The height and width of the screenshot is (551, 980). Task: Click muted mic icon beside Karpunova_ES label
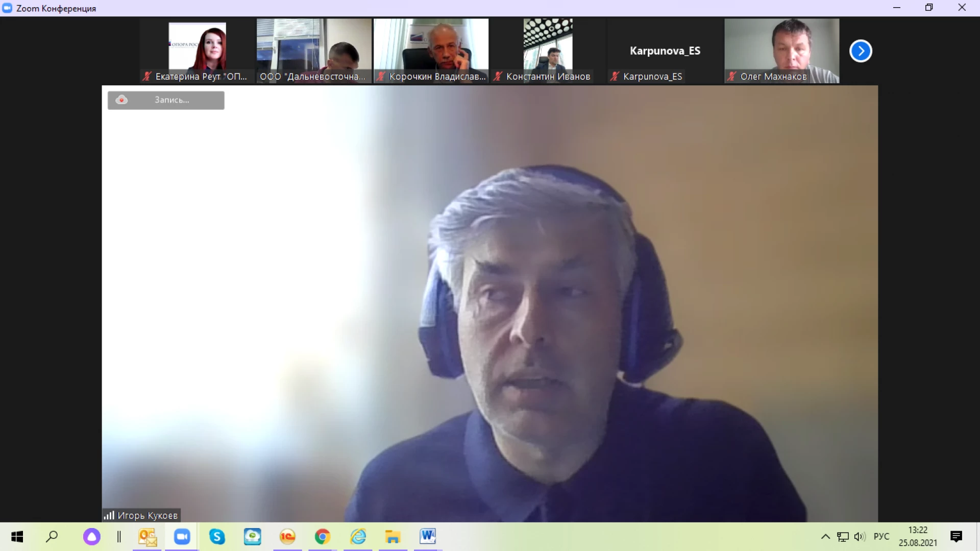click(x=615, y=77)
